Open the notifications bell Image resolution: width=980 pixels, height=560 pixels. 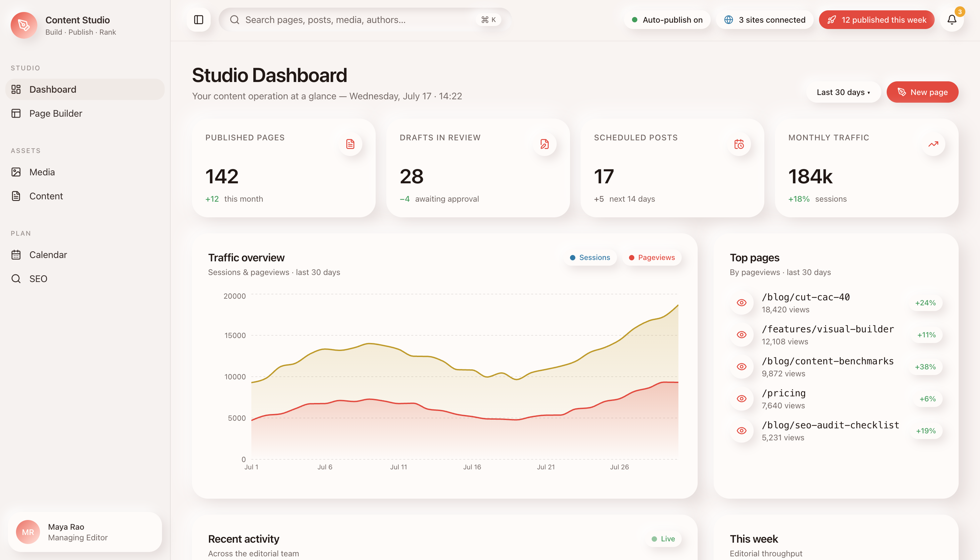(x=952, y=20)
